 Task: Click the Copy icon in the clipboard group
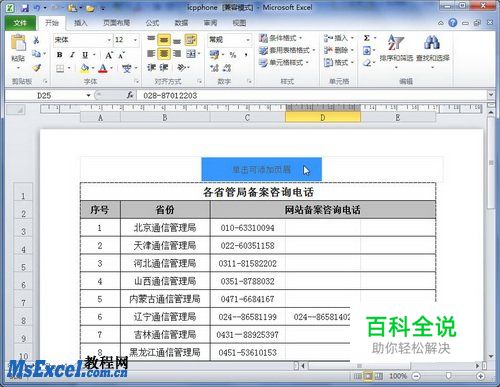point(36,53)
